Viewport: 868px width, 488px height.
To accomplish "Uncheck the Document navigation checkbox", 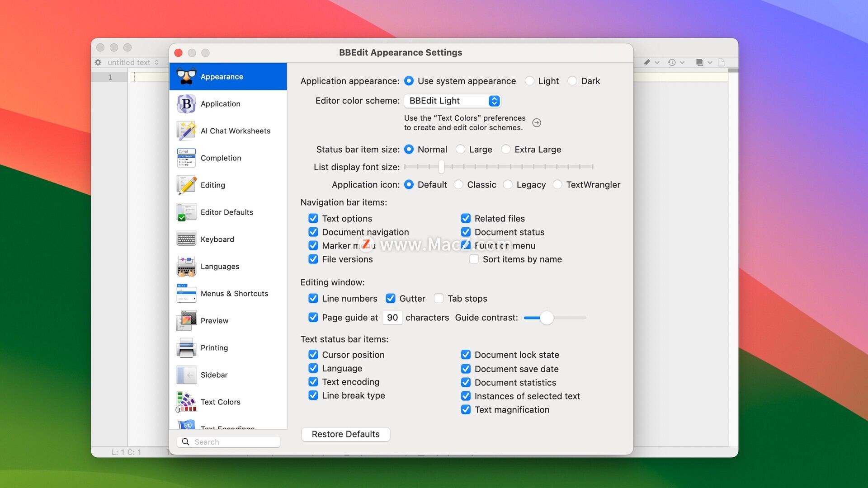I will pos(313,232).
